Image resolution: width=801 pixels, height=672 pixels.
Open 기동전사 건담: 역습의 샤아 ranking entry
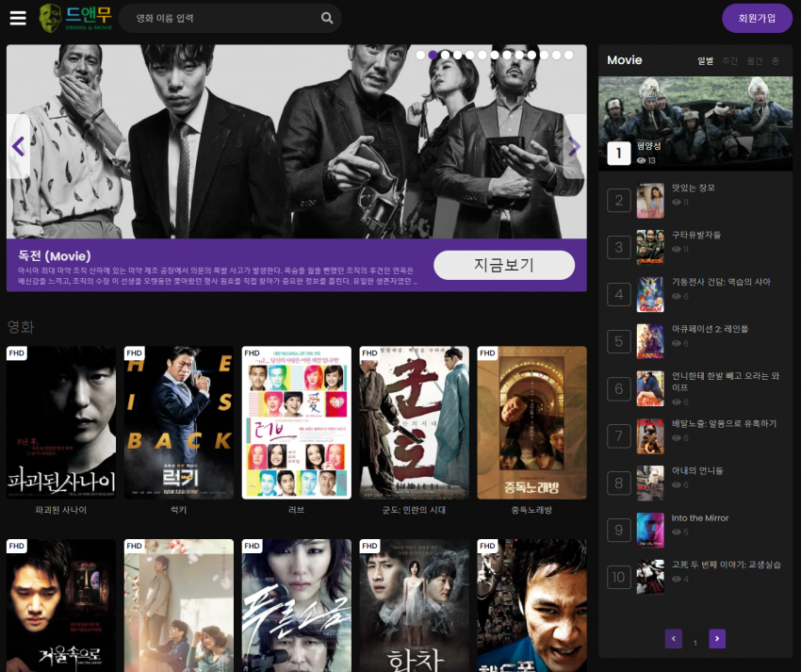721,282
